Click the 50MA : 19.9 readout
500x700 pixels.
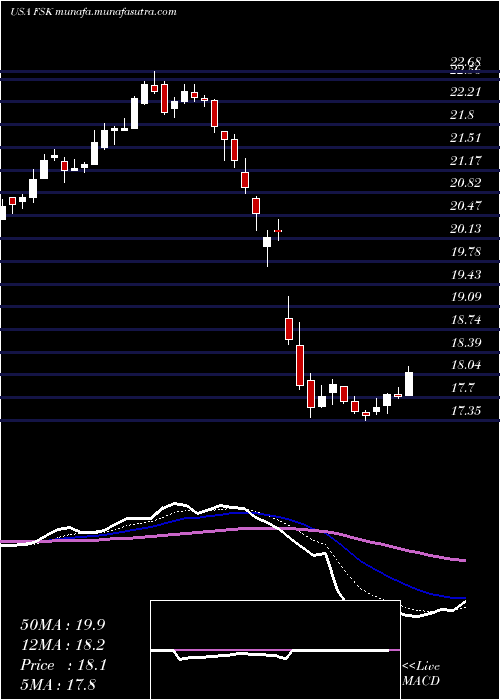[x=63, y=625]
